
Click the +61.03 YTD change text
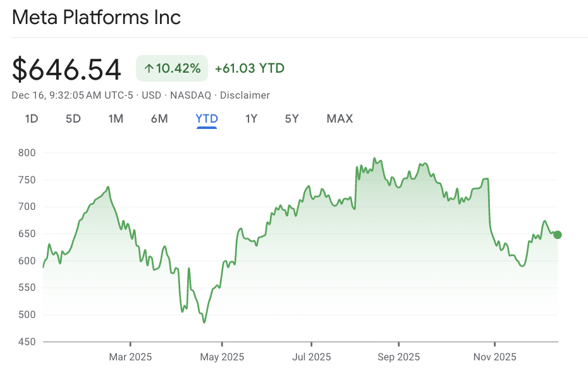[x=249, y=68]
